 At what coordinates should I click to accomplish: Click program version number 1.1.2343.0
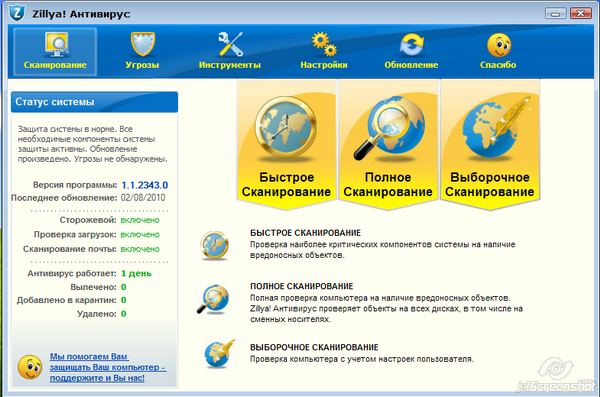[145, 185]
